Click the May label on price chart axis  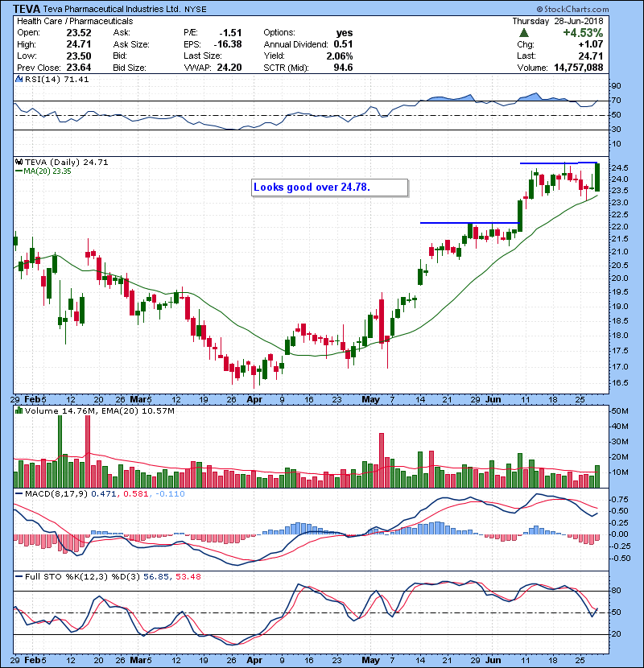pyautogui.click(x=370, y=400)
